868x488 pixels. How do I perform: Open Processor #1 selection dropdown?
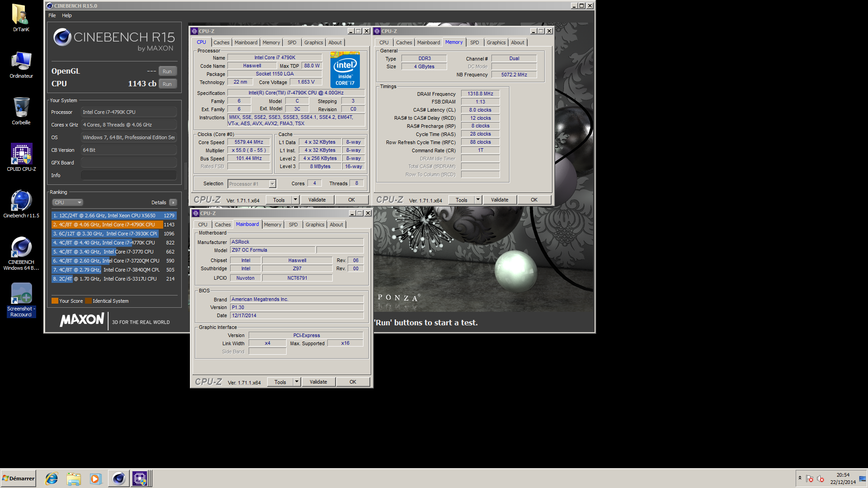[x=252, y=184]
